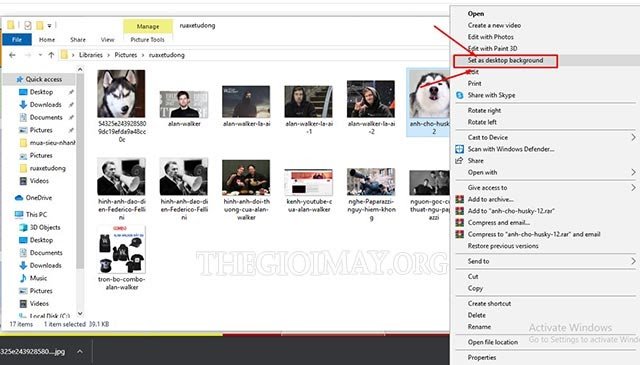The image size is (640, 365).
Task: Choose Properties in context menu
Action: coord(482,357)
